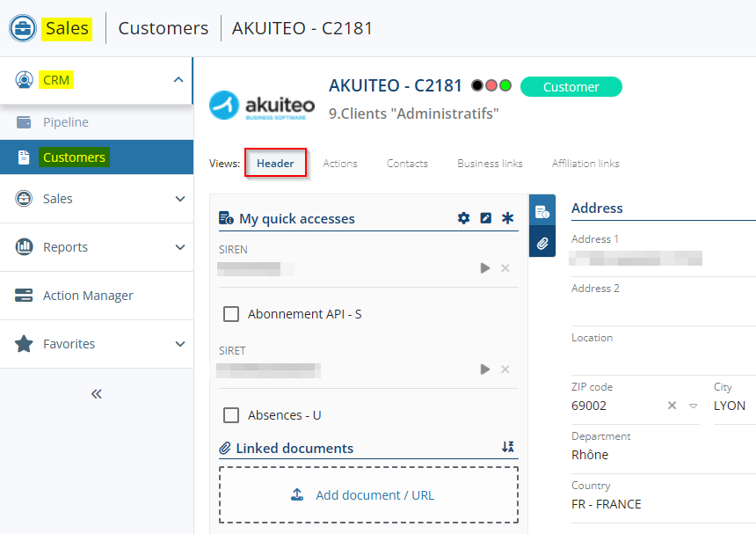The width and height of the screenshot is (756, 534).
Task: Open the paperclip attachments side tab
Action: point(542,243)
